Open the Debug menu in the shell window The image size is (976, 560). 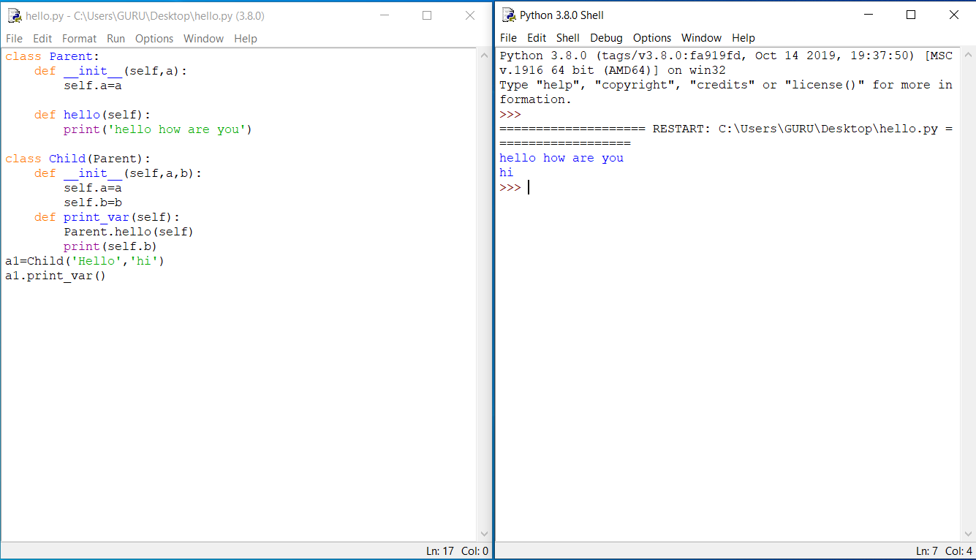click(606, 37)
